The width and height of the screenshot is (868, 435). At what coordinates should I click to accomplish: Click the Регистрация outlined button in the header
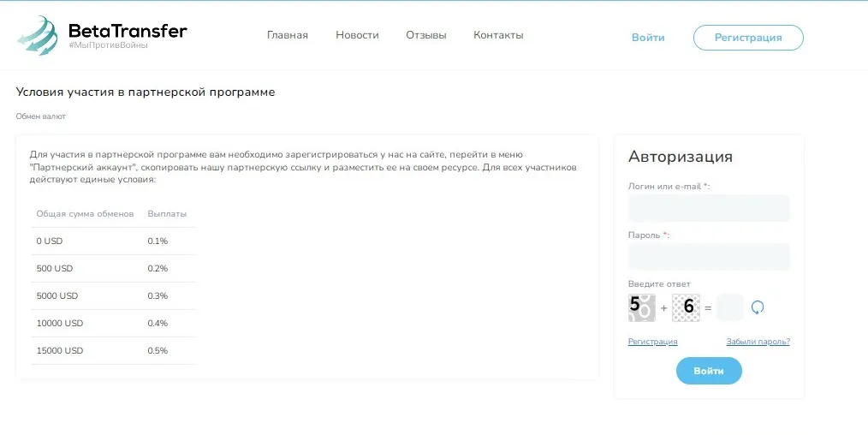[748, 38]
